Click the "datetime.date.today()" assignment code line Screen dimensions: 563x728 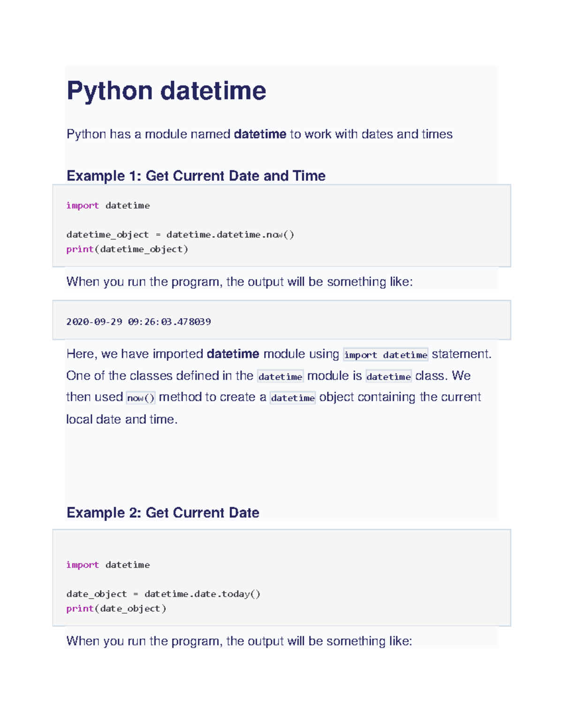pyautogui.click(x=163, y=594)
